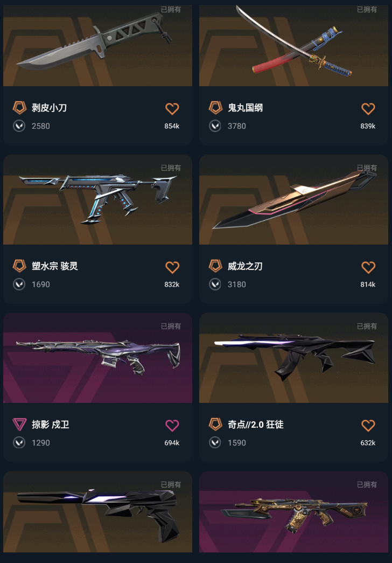Tap the pink heart for 掠影 戍卫
The width and height of the screenshot is (392, 563).
click(172, 426)
